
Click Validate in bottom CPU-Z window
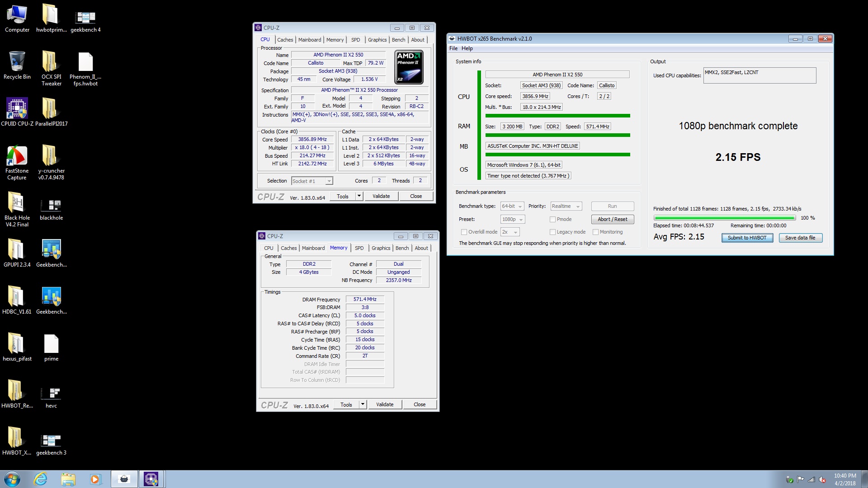(x=385, y=404)
